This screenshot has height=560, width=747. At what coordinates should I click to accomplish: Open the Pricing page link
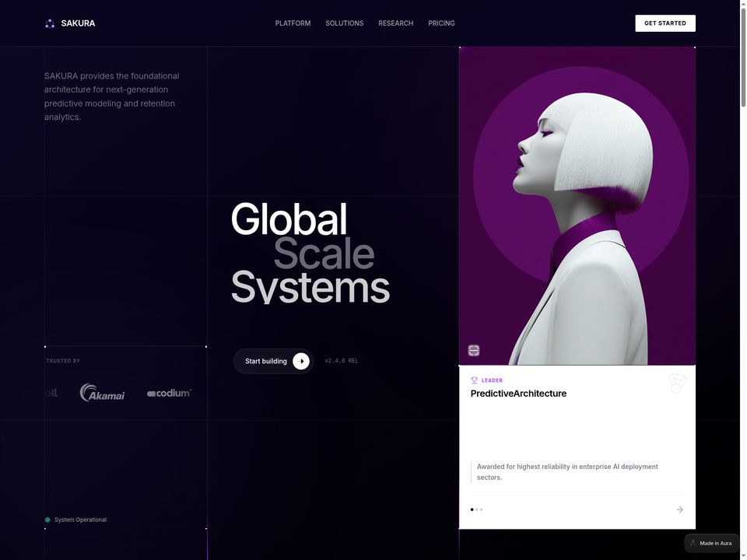(442, 23)
